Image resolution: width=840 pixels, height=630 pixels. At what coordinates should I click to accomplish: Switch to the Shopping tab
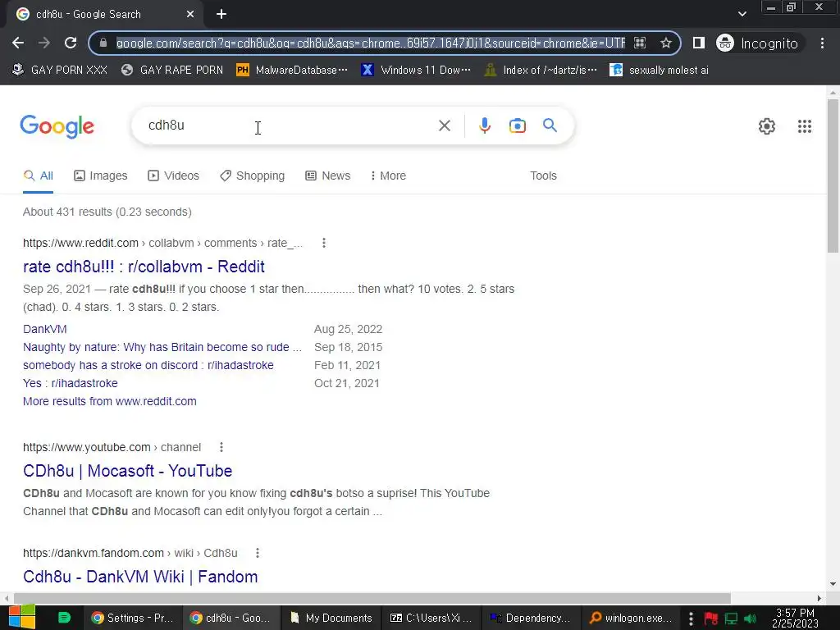click(x=253, y=176)
